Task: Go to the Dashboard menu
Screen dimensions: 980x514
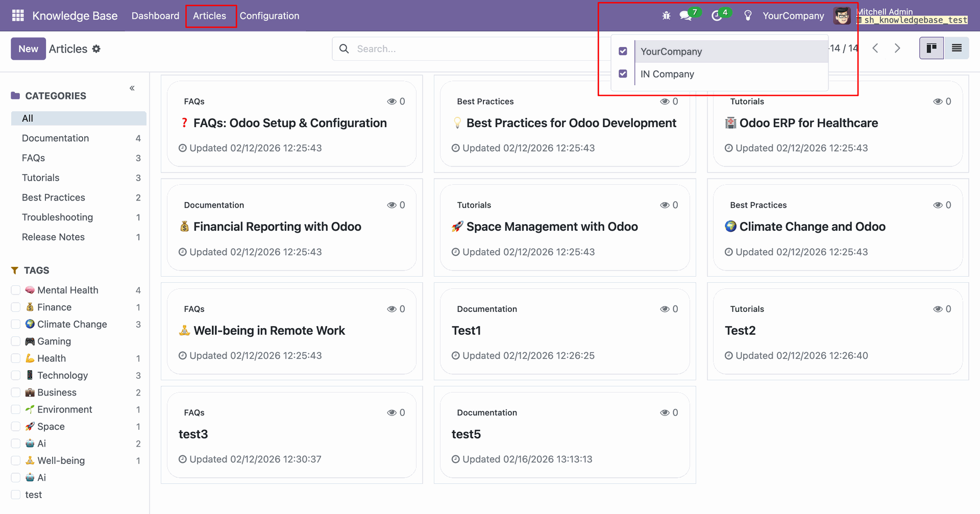Action: (x=155, y=16)
